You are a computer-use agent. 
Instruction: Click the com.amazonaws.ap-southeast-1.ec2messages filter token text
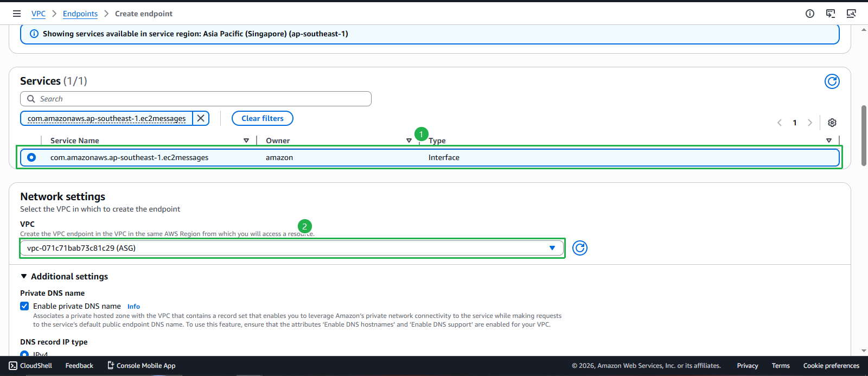[107, 118]
